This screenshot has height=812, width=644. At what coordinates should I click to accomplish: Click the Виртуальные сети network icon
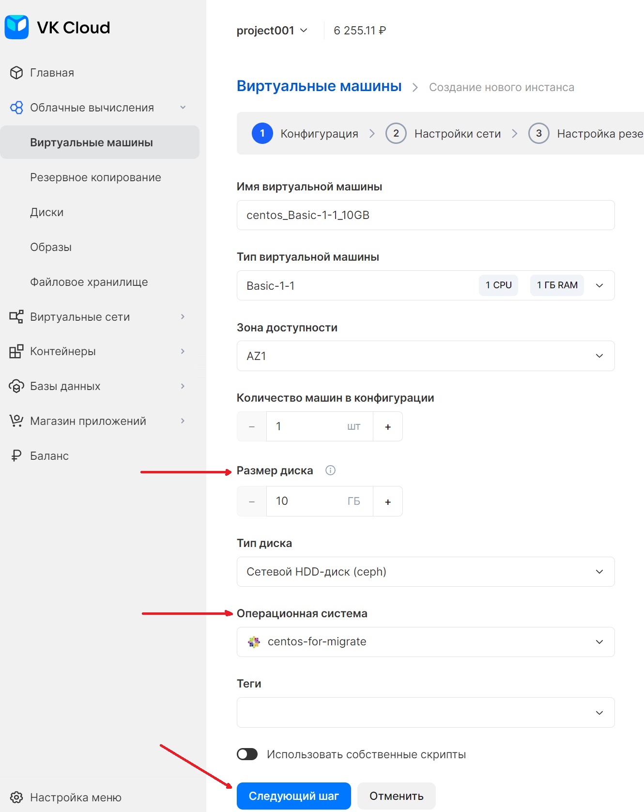click(16, 317)
